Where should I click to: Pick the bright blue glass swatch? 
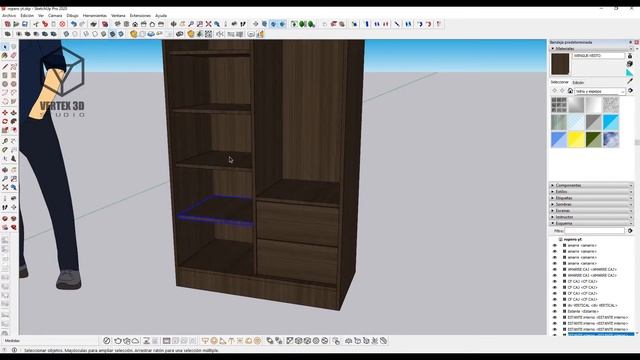[611, 122]
